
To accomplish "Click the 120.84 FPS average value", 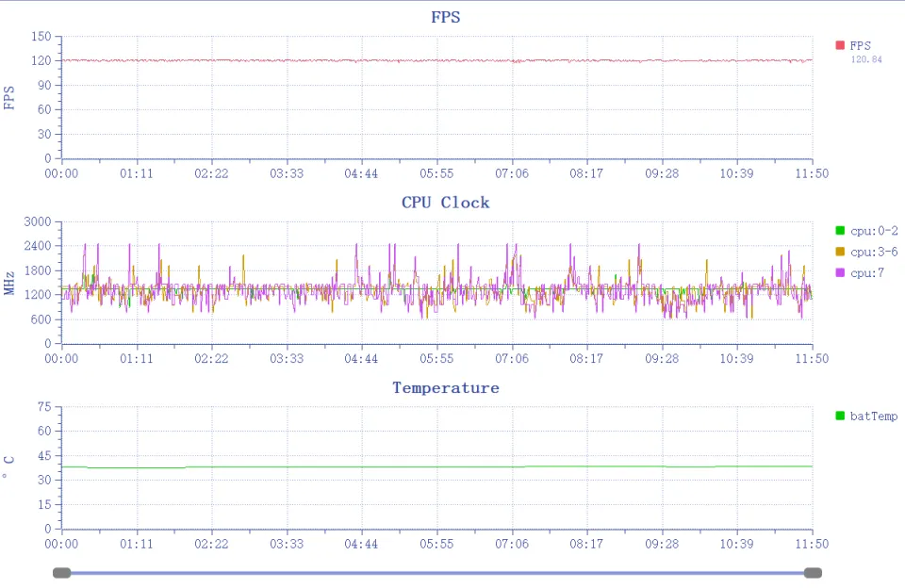I will tap(865, 59).
